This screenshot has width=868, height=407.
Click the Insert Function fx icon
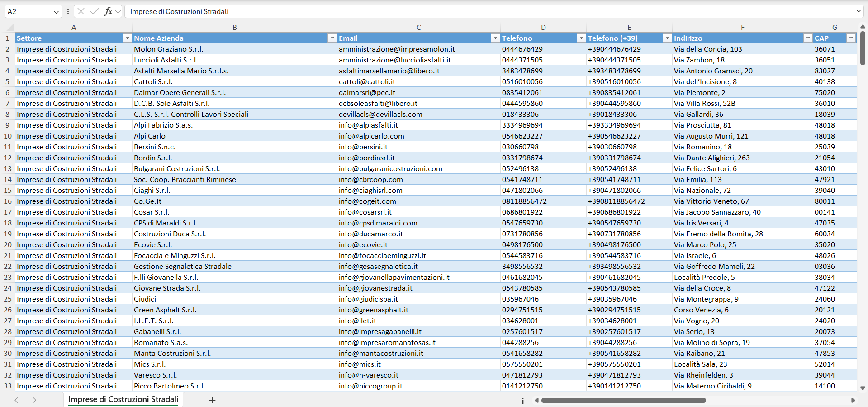coord(108,11)
